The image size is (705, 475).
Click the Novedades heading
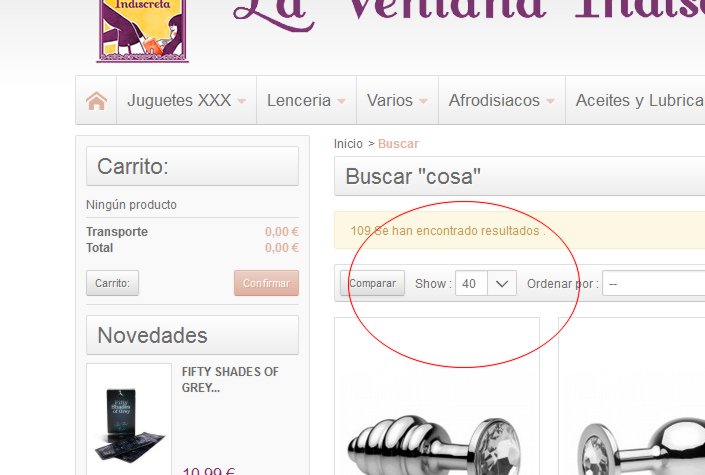[x=192, y=335]
